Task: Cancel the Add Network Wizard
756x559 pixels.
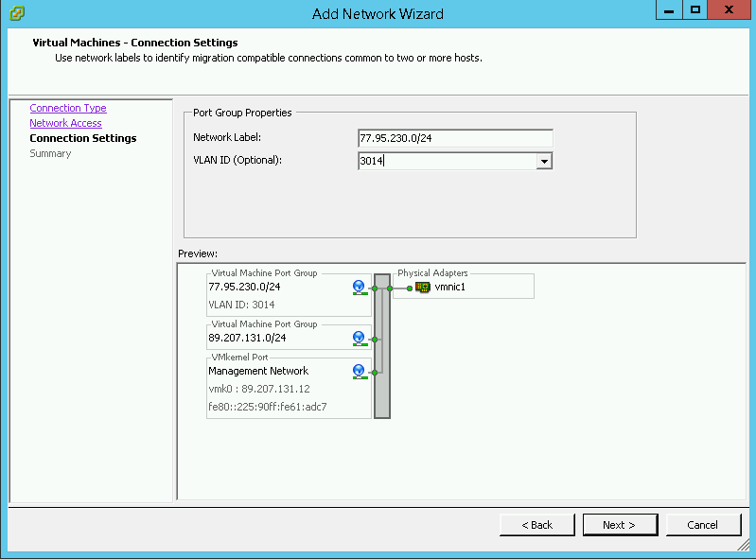Action: [703, 525]
